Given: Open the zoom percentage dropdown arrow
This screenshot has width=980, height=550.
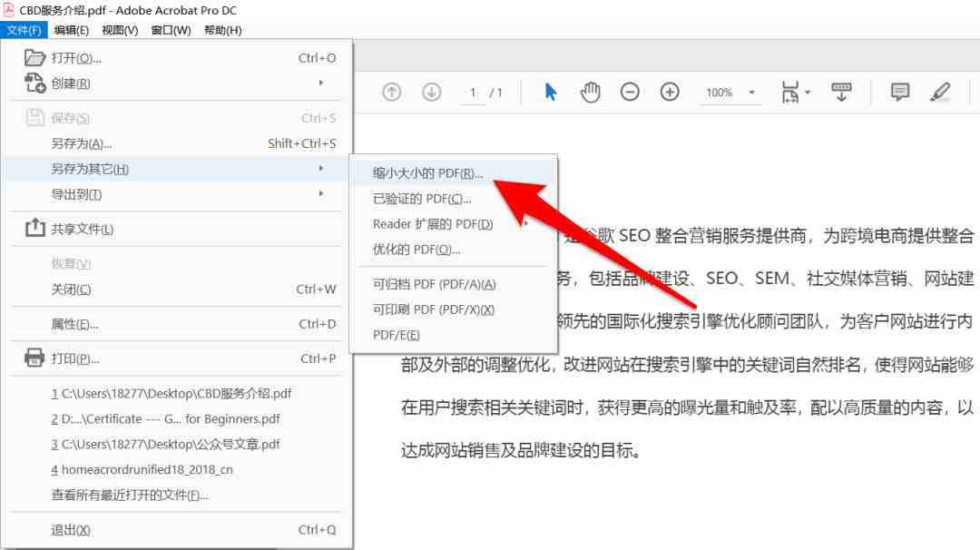Looking at the screenshot, I should click(752, 93).
